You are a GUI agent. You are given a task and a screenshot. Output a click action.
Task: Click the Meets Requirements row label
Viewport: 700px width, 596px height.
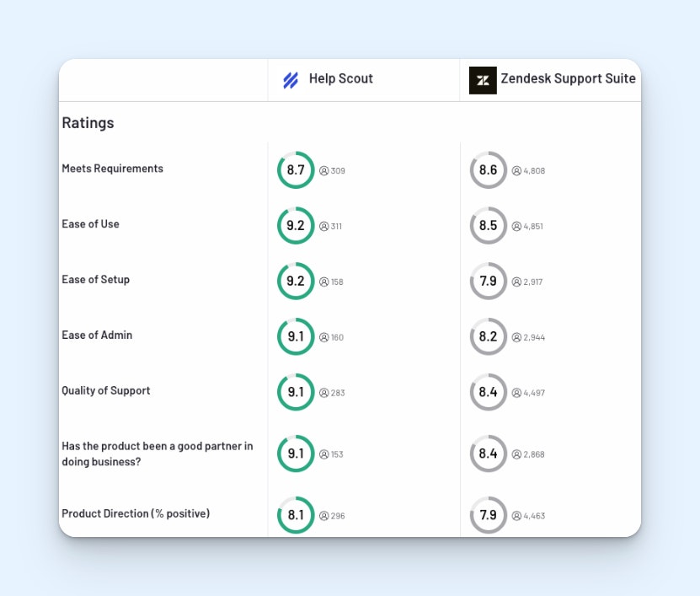click(x=113, y=169)
